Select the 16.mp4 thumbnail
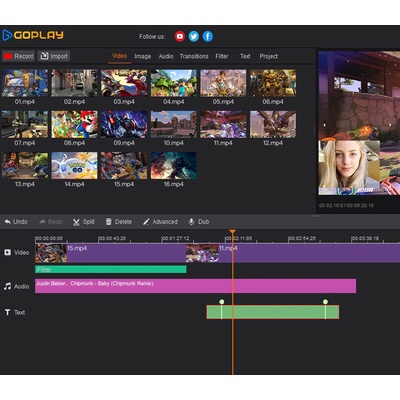The width and height of the screenshot is (400, 400). (174, 166)
